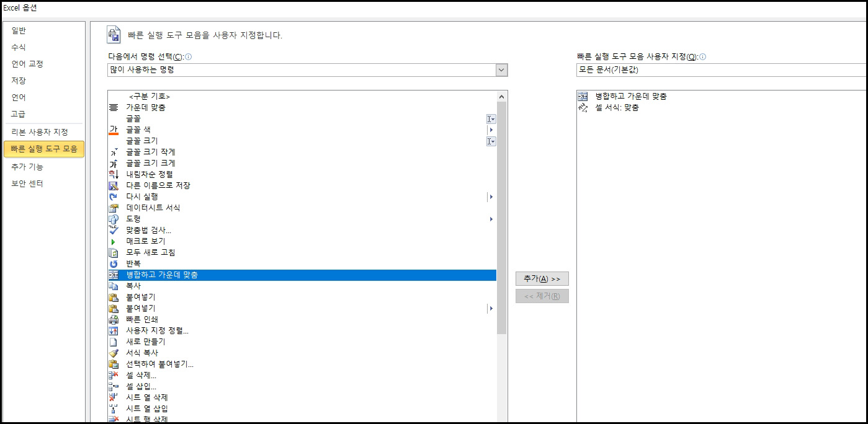Click the dropdown arrow of 많이 사용하는 명령
This screenshot has height=424, width=868.
501,70
